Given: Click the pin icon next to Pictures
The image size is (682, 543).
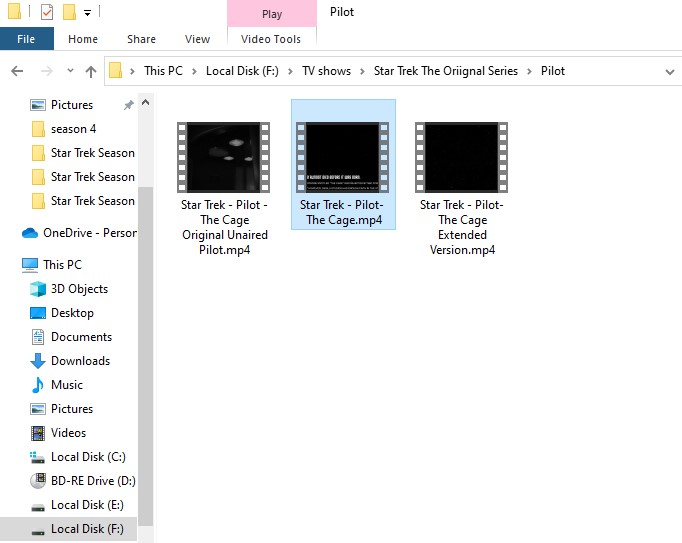Looking at the screenshot, I should pos(128,105).
